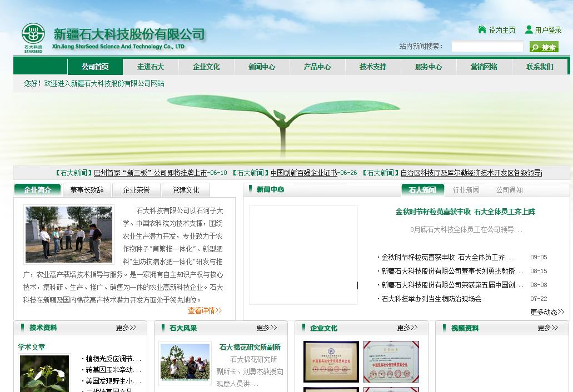Click the first framed certificate in 企业文化
573x392 pixels.
tap(331, 361)
